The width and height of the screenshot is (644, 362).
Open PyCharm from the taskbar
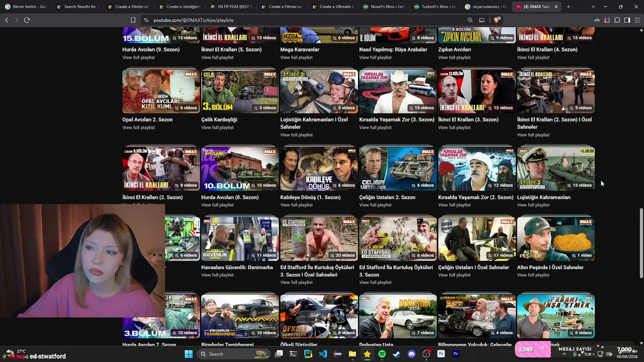point(308,354)
